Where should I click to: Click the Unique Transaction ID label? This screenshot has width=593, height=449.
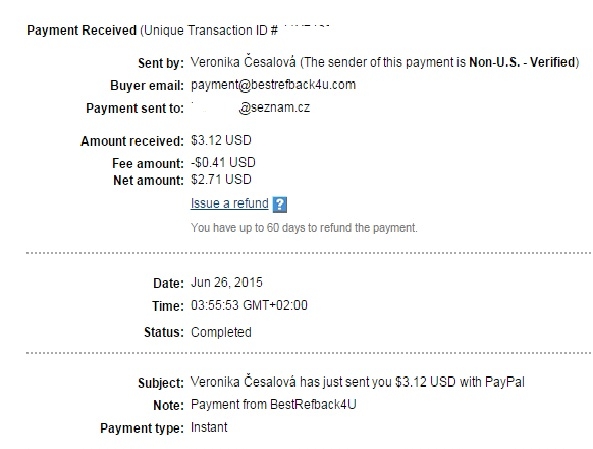[211, 30]
